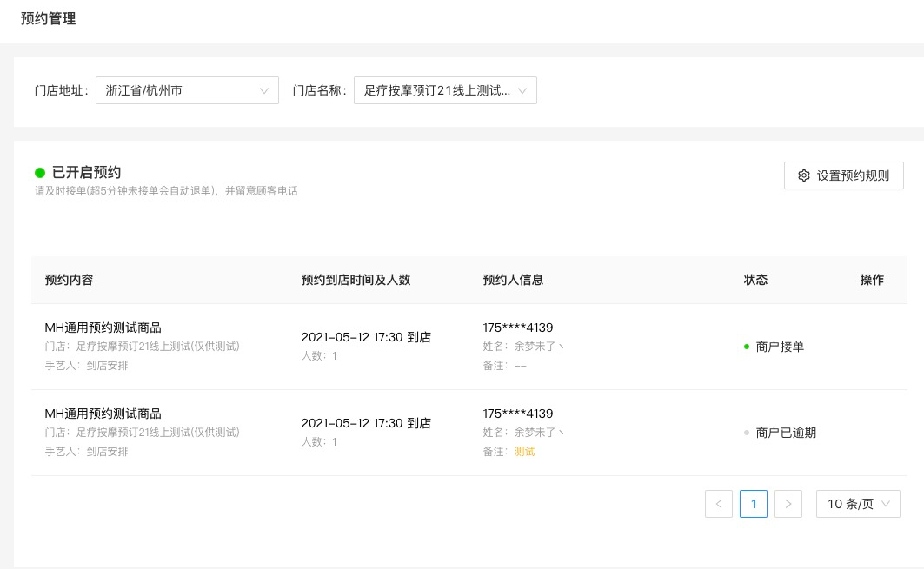Go to the next page arrow
924x569 pixels.
[788, 504]
